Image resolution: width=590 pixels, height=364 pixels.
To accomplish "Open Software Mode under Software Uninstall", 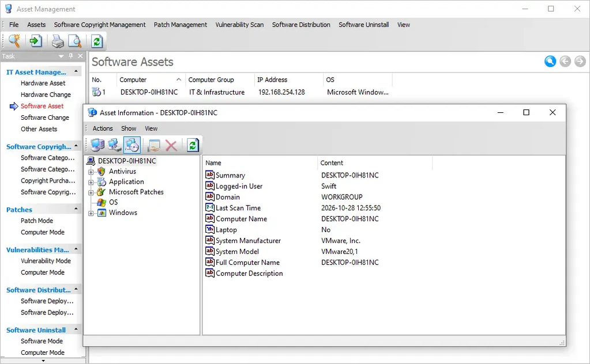I will 42,341.
